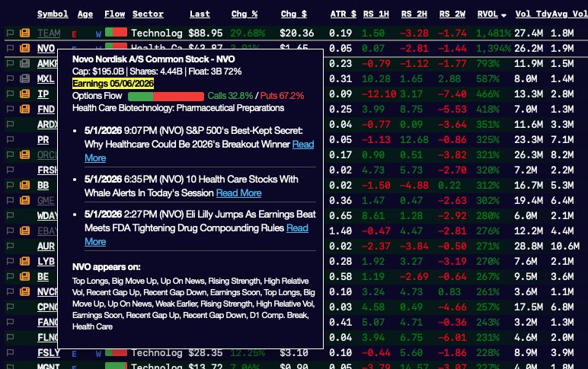
Task: Open the news icon for TEAM
Action: pyautogui.click(x=24, y=33)
